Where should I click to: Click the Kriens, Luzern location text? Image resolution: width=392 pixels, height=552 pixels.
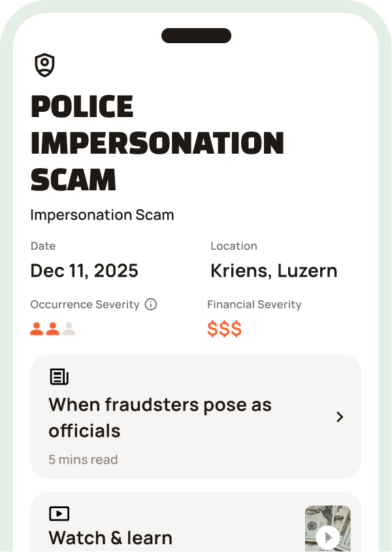(274, 271)
